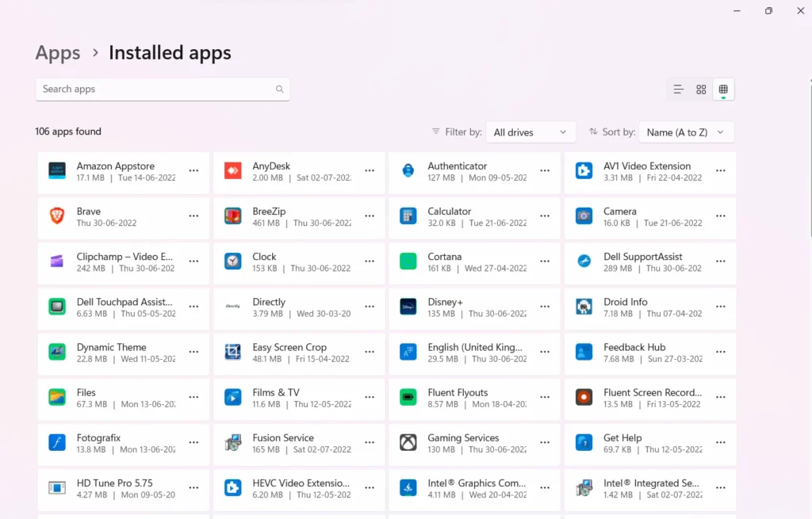Viewport: 812px width, 519px height.
Task: Select the table tile view layout
Action: pyautogui.click(x=723, y=90)
